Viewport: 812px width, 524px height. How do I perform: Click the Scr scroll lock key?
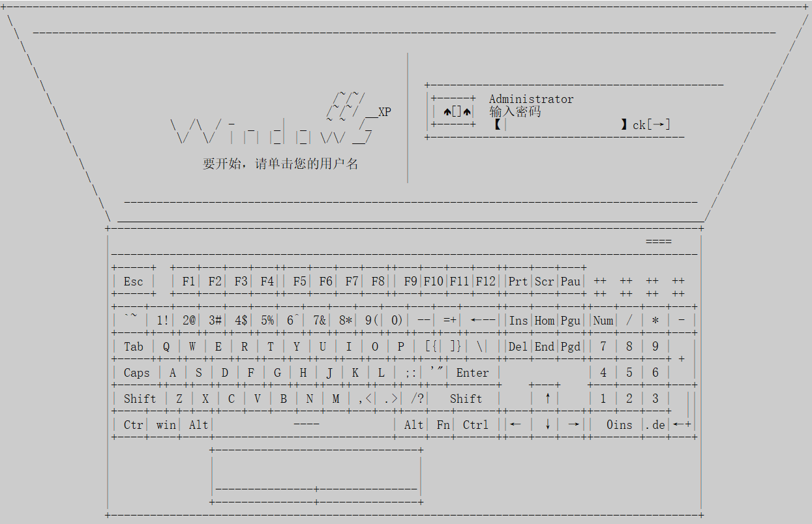click(x=545, y=282)
